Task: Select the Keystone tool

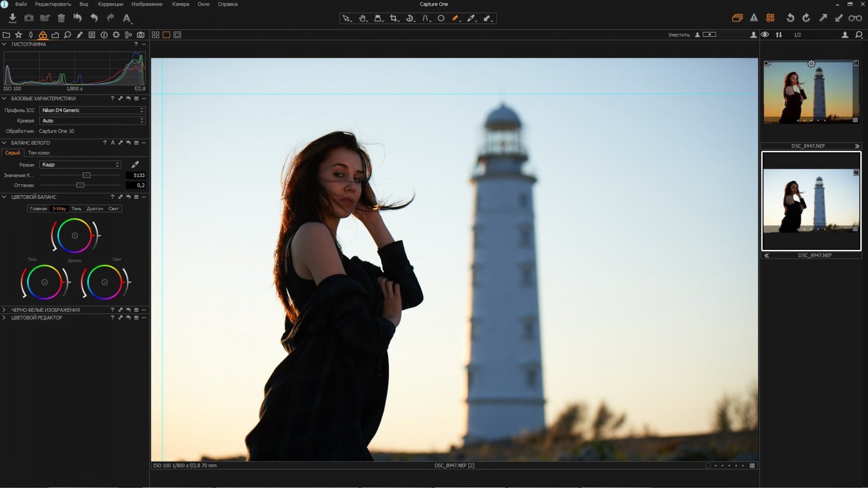Action: [x=426, y=19]
